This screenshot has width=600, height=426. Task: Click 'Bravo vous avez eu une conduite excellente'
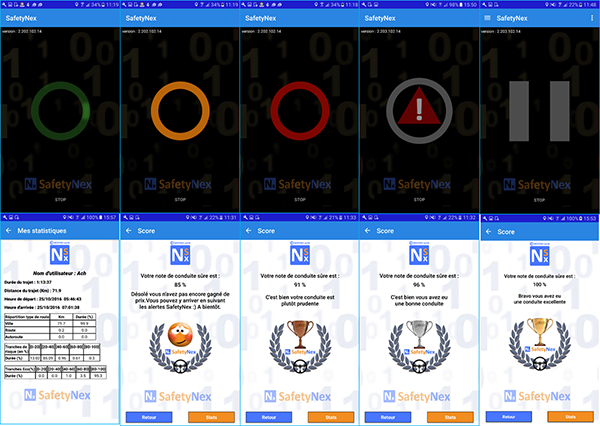click(x=540, y=299)
